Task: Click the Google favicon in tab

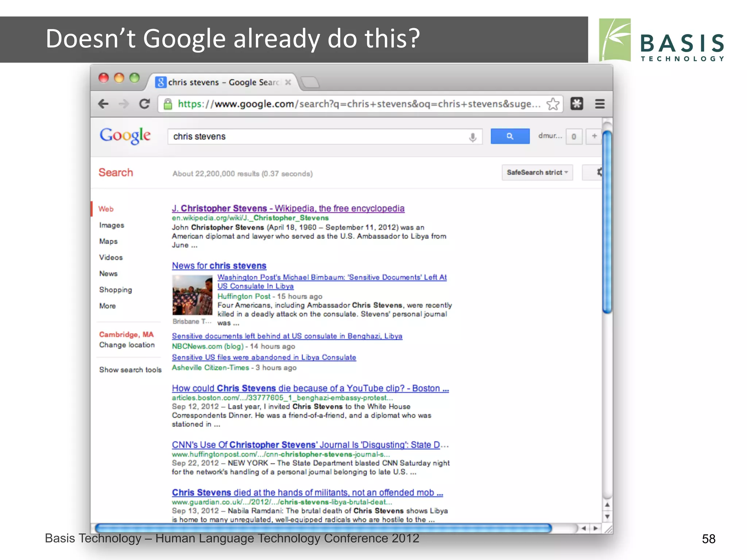Action: [160, 82]
